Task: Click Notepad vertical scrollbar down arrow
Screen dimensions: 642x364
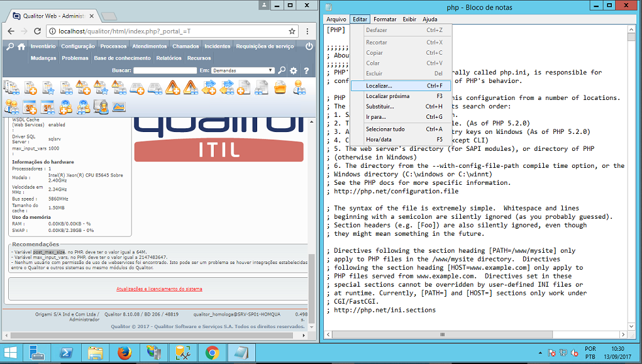Action: click(x=631, y=326)
